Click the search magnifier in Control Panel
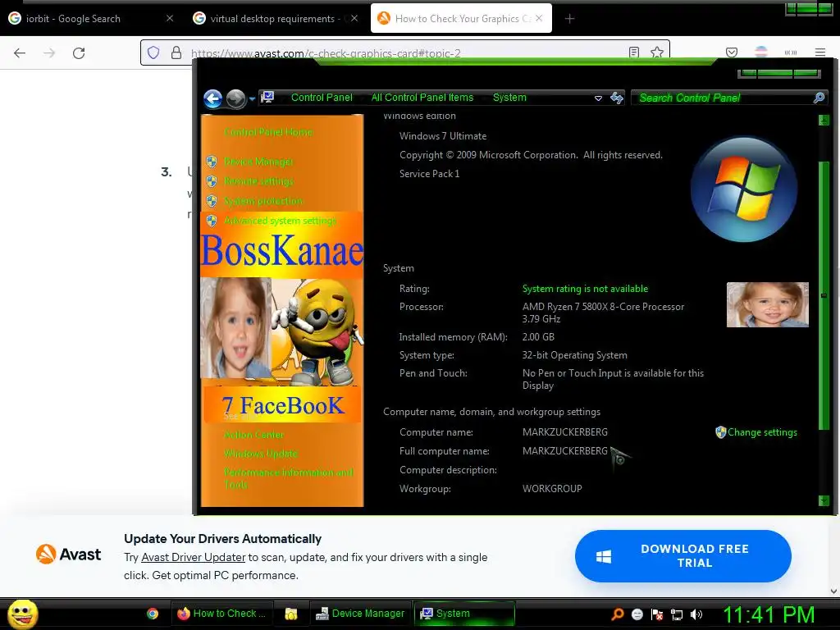The height and width of the screenshot is (630, 840). (819, 98)
